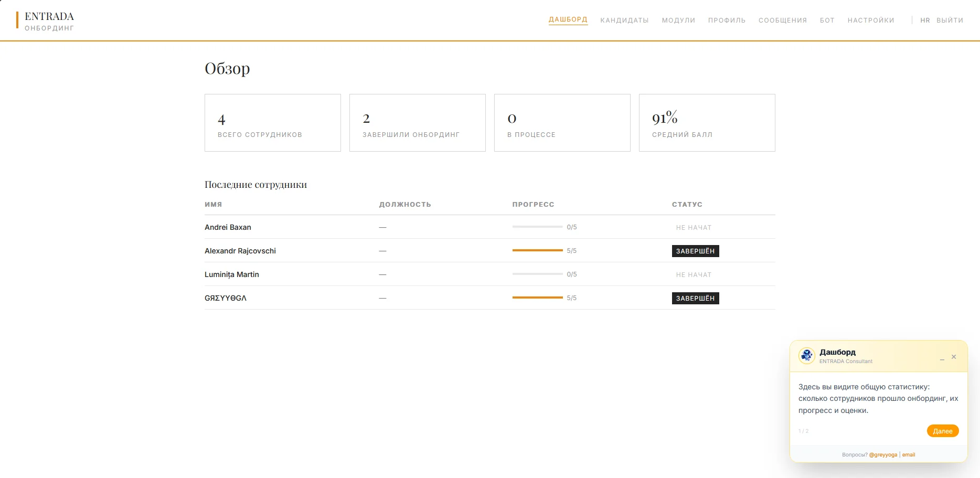Open the Профиль tab
The width and height of the screenshot is (980, 478).
pyautogui.click(x=727, y=20)
